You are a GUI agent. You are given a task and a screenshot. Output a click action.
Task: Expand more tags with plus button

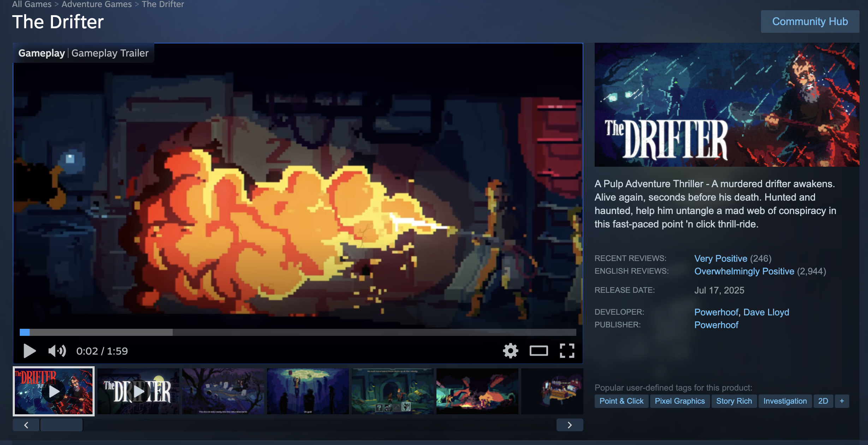842,401
